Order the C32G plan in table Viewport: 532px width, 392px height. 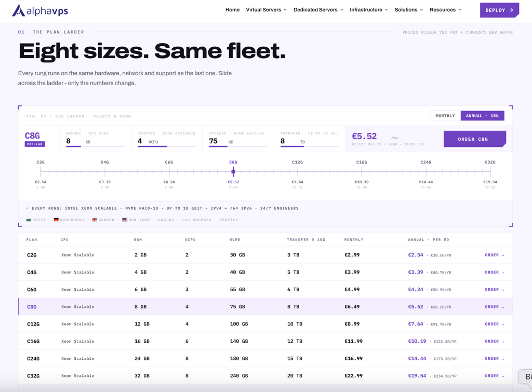495,376
